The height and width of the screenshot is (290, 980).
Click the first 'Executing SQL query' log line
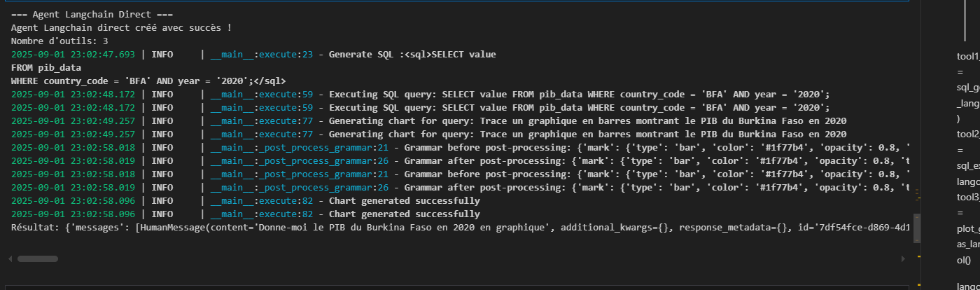[579, 94]
